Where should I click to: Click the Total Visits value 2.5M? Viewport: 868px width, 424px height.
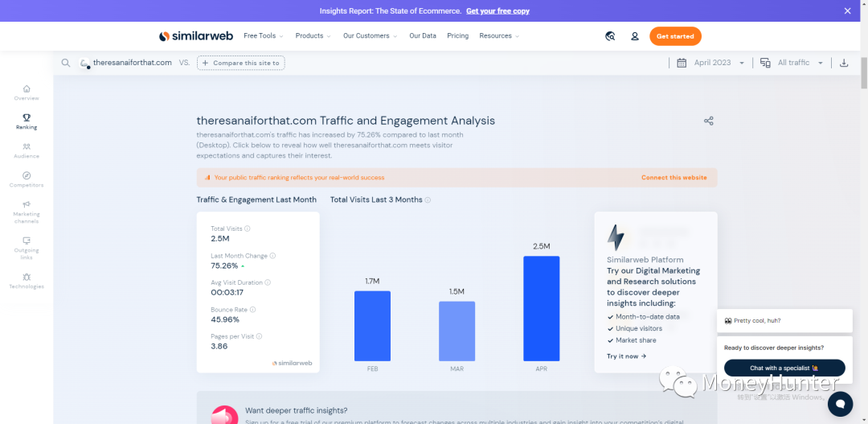click(x=219, y=239)
